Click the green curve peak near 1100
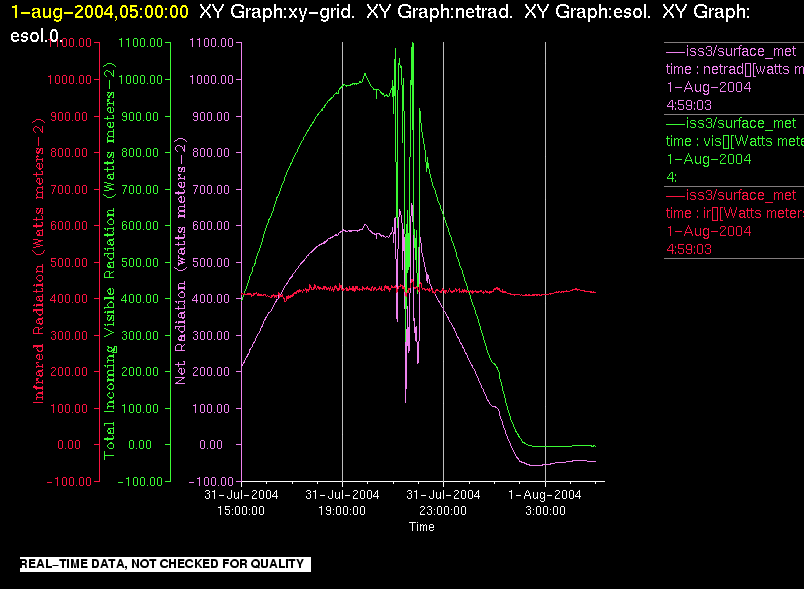 pos(412,45)
